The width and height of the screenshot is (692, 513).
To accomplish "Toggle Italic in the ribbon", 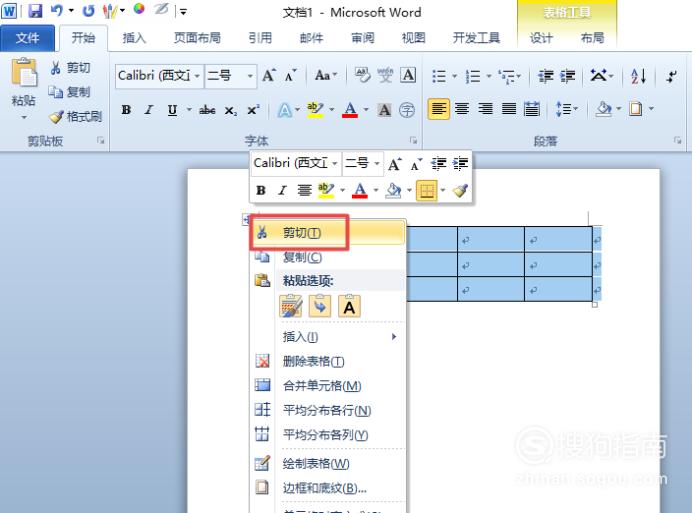I will pos(149,109).
